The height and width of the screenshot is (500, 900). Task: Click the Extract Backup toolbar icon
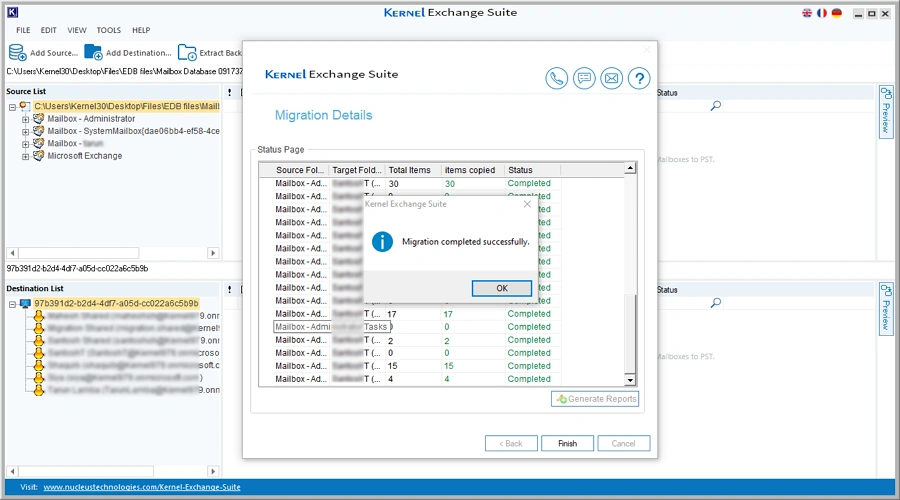pos(187,52)
